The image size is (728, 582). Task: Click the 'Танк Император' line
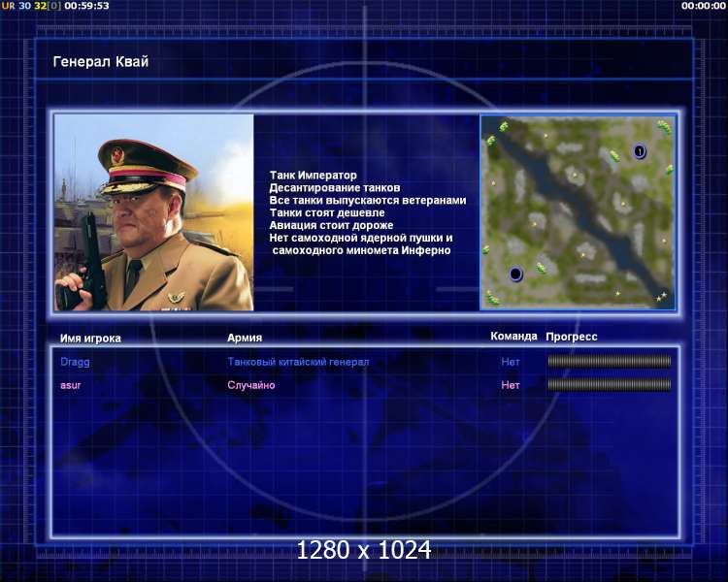pyautogui.click(x=313, y=176)
